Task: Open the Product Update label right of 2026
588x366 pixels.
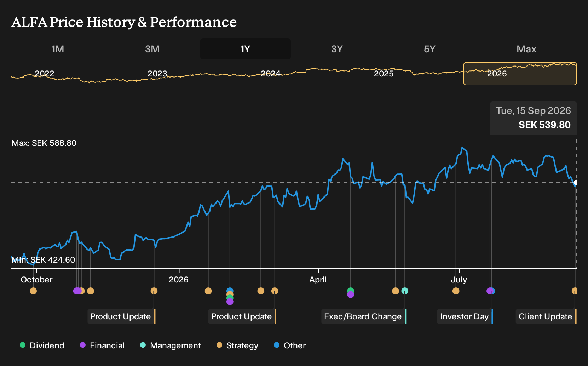Action: [x=242, y=316]
